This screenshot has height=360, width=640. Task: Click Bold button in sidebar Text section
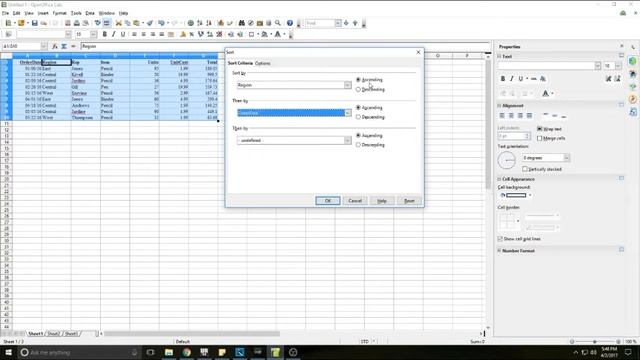(x=502, y=78)
